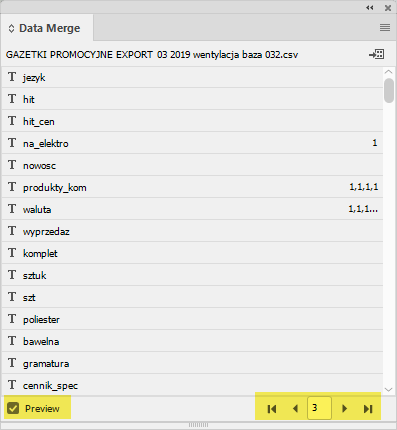Click the record number input box
Screen dimensions: 397x430
pyautogui.click(x=319, y=408)
